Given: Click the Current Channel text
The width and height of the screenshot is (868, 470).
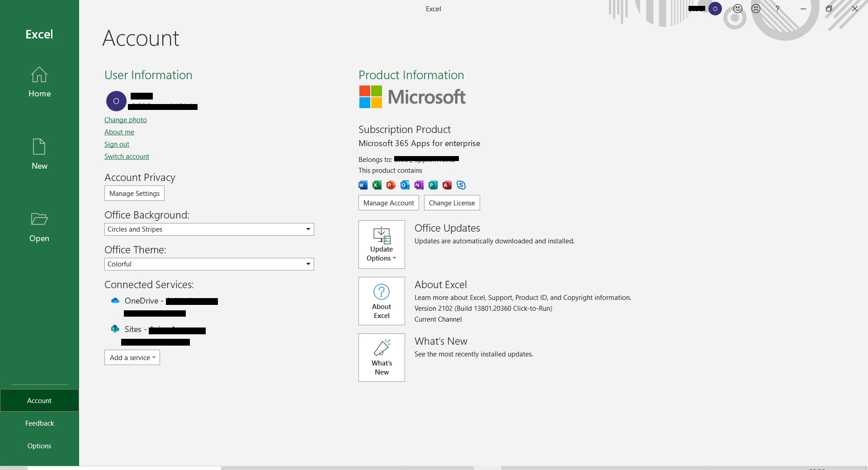Looking at the screenshot, I should (x=438, y=319).
